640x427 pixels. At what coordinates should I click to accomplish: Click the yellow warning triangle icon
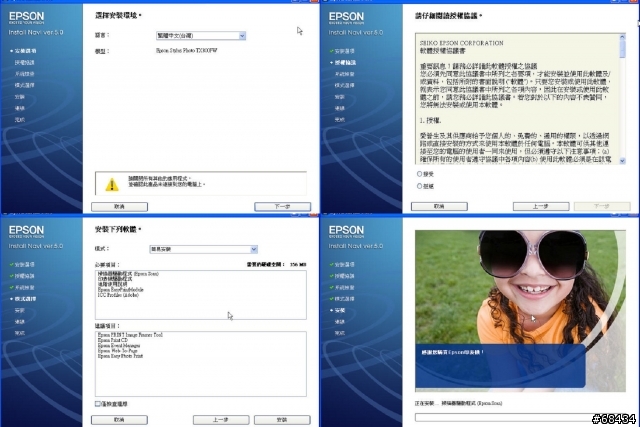click(111, 185)
